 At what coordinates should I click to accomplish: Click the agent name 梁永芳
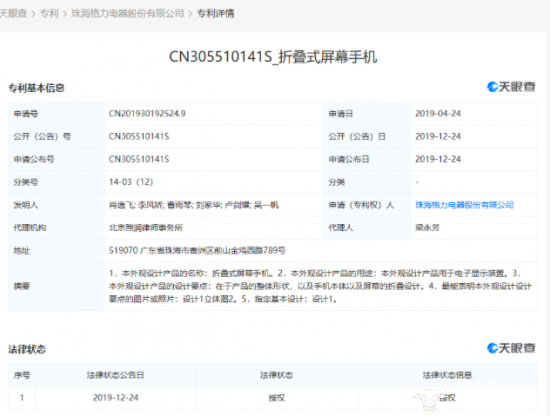[x=427, y=228]
